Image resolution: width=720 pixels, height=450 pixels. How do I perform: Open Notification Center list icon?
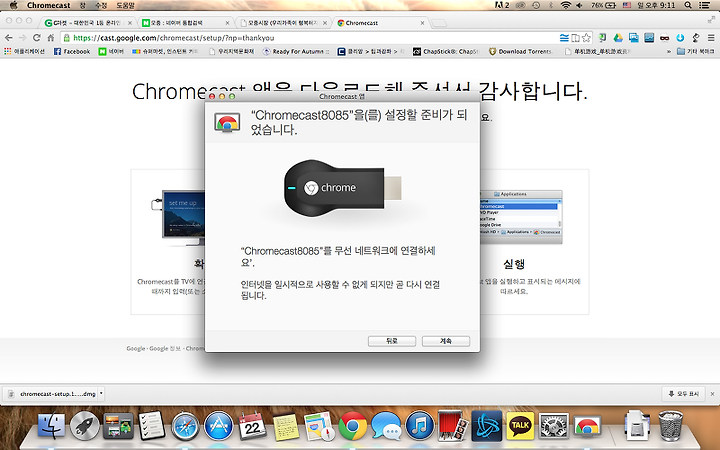point(704,5)
